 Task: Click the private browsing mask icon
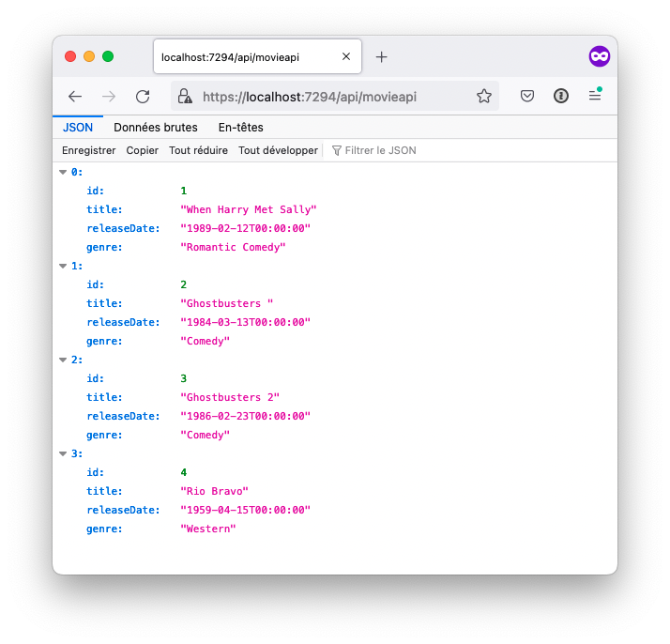coord(599,56)
